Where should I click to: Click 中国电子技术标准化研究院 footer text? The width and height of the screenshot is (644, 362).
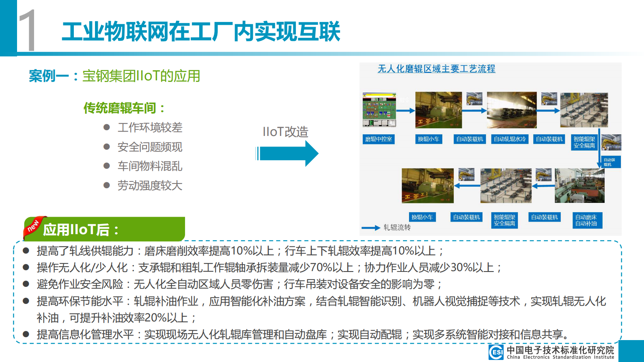pos(560,350)
